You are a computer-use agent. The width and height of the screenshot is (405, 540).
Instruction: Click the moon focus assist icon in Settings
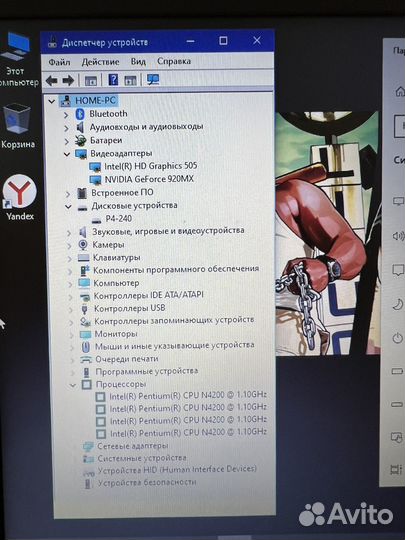click(x=398, y=304)
